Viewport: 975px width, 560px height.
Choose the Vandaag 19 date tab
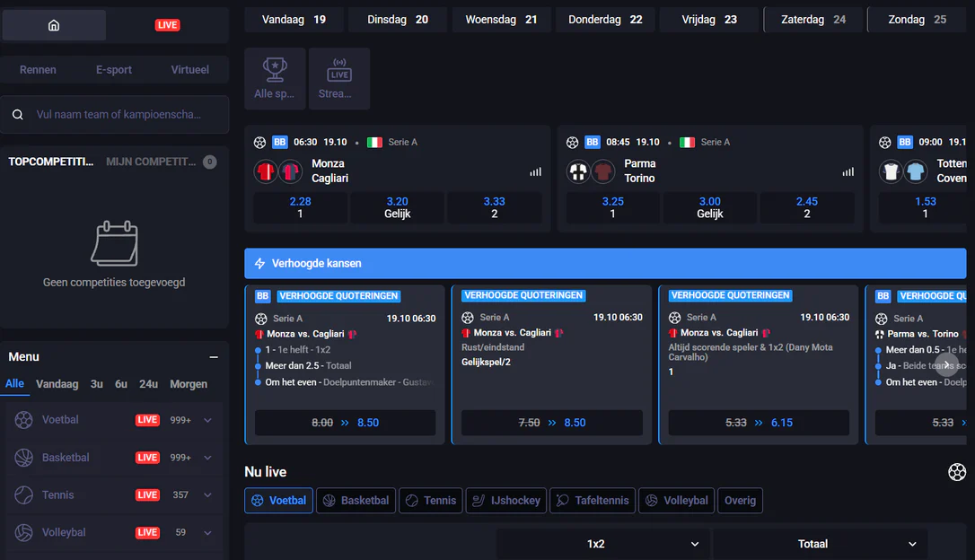tap(294, 19)
